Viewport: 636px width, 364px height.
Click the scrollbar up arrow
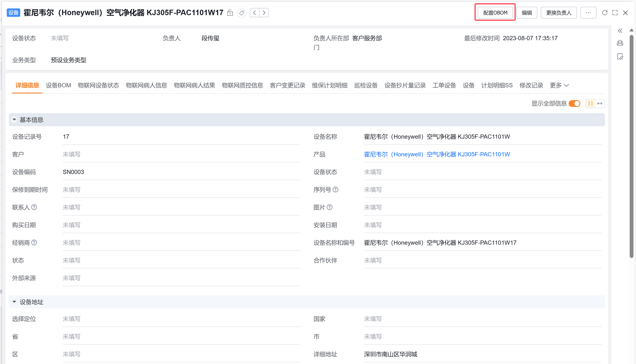[x=631, y=30]
